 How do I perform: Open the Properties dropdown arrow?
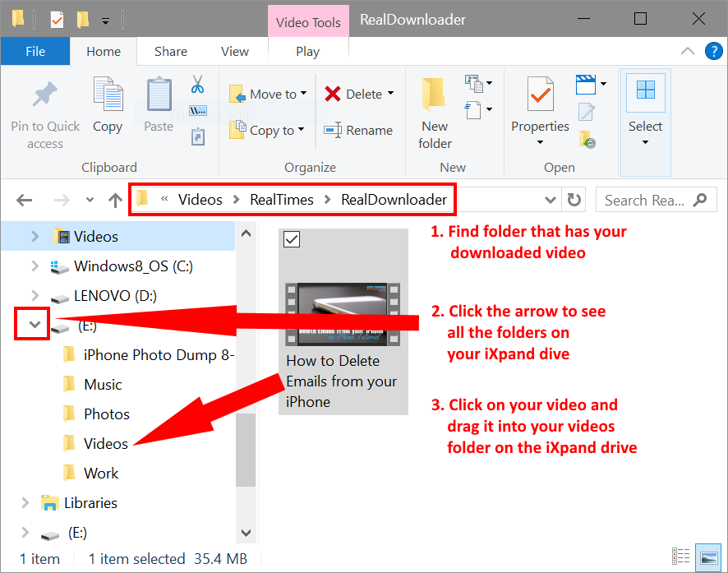pyautogui.click(x=540, y=142)
